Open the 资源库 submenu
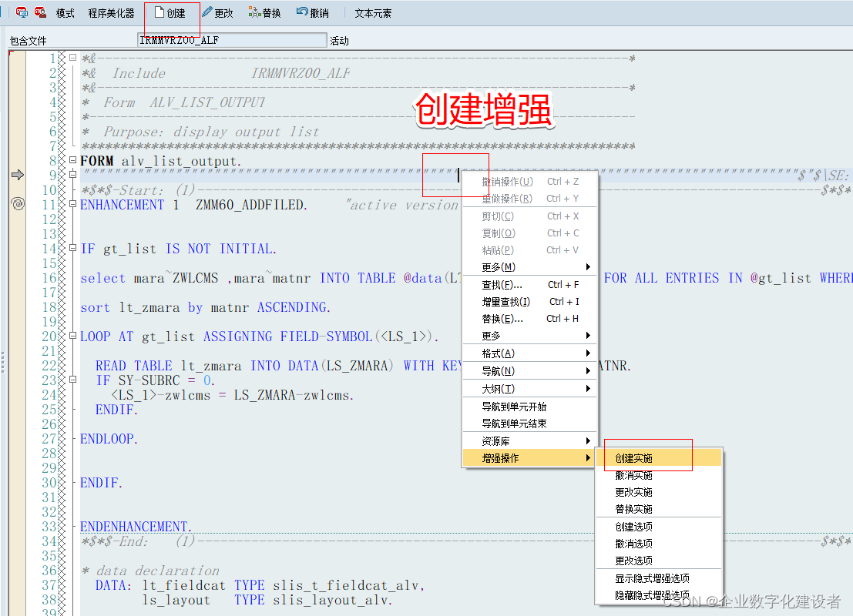Viewport: 853px width, 616px height. click(529, 440)
